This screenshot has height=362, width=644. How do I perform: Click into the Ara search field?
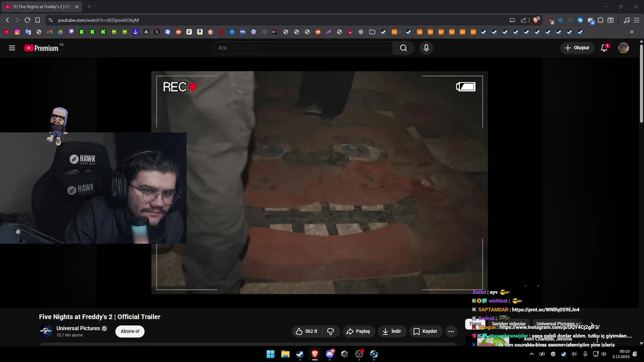coord(303,48)
